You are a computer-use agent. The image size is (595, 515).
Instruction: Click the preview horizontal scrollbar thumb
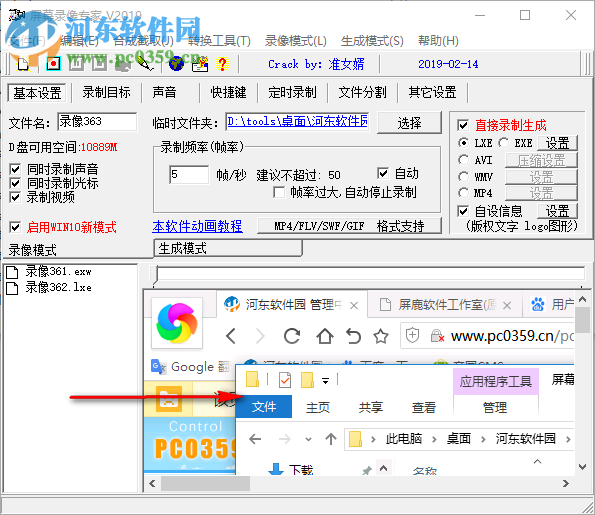pyautogui.click(x=205, y=484)
